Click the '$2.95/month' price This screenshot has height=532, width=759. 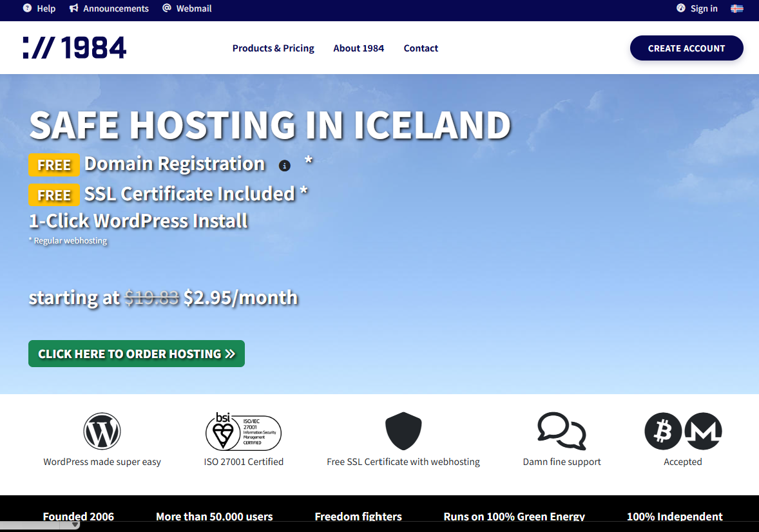pyautogui.click(x=240, y=298)
